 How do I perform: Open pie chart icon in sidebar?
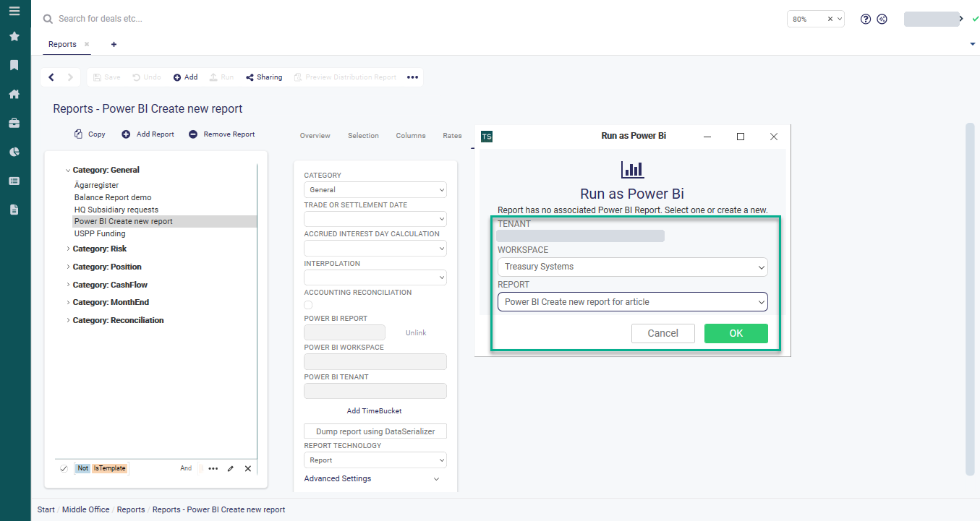(14, 152)
